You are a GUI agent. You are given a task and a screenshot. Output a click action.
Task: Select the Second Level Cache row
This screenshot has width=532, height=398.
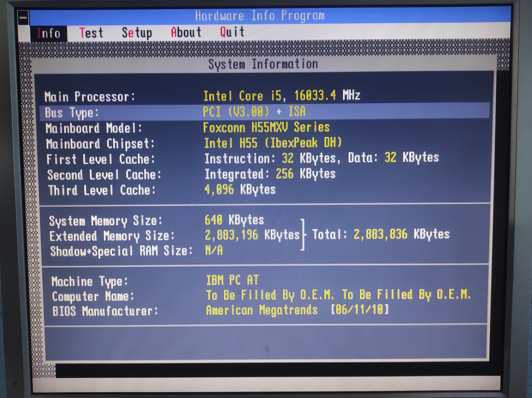point(104,175)
